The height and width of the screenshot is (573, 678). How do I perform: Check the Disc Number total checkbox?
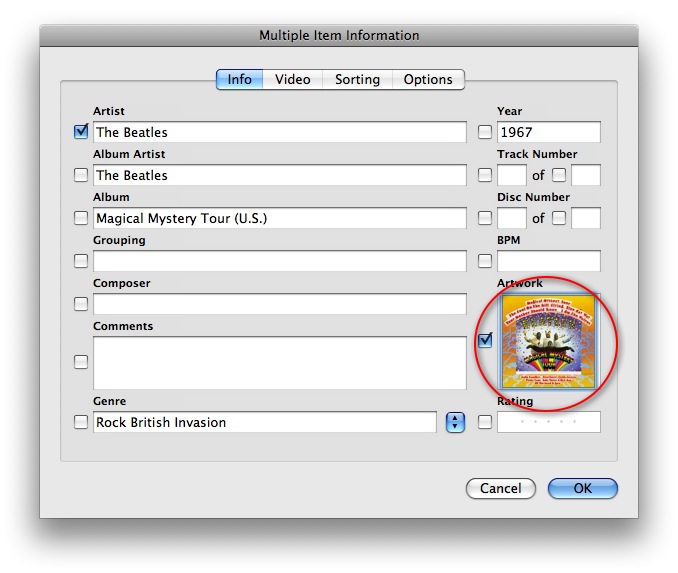559,218
